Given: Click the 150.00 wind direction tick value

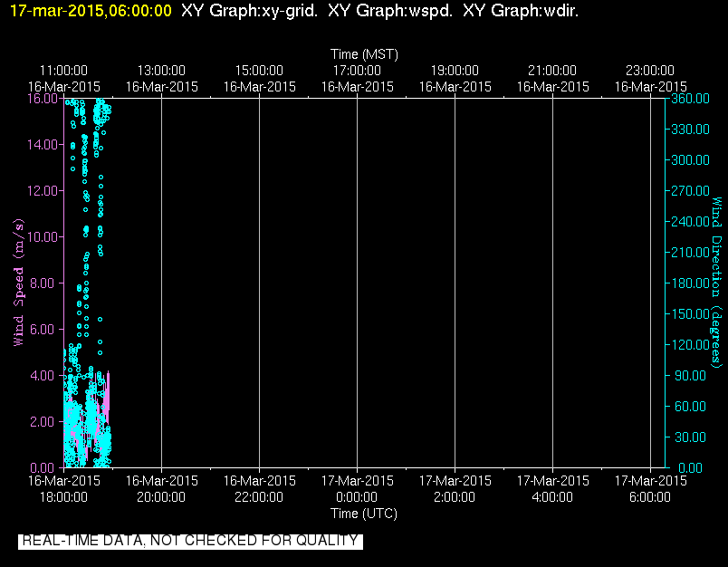Looking at the screenshot, I should (x=690, y=314).
